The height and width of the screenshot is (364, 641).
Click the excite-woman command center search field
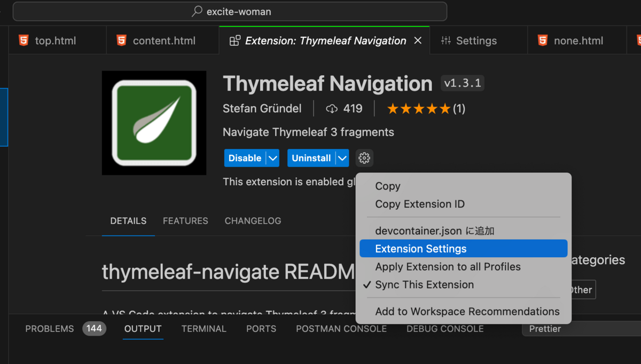click(230, 11)
